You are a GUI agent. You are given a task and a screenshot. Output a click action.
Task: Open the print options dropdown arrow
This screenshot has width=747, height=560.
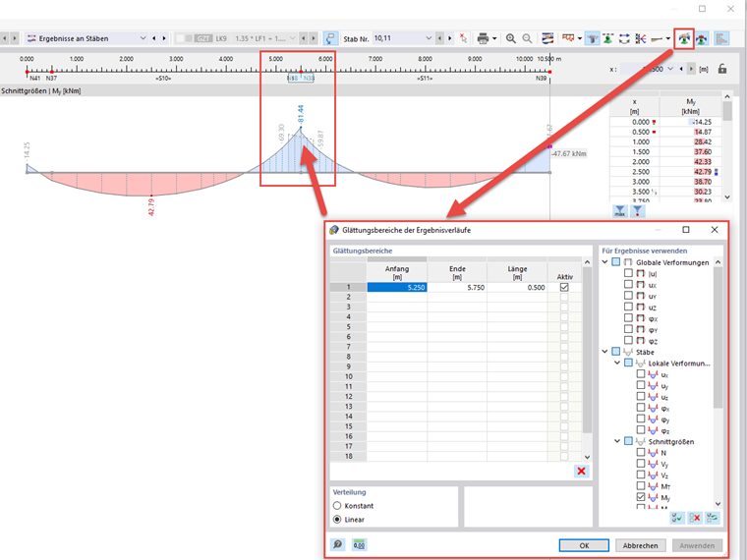tap(494, 38)
